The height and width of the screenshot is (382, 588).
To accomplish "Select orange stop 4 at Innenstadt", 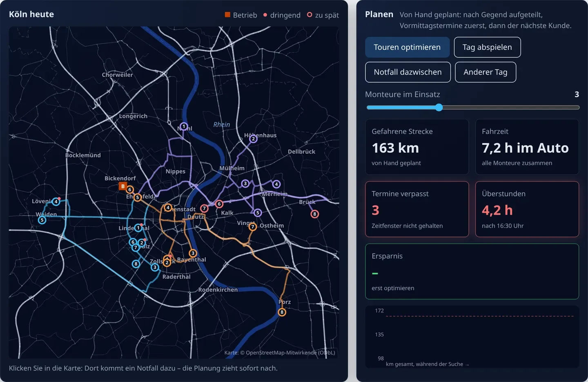I will [167, 208].
